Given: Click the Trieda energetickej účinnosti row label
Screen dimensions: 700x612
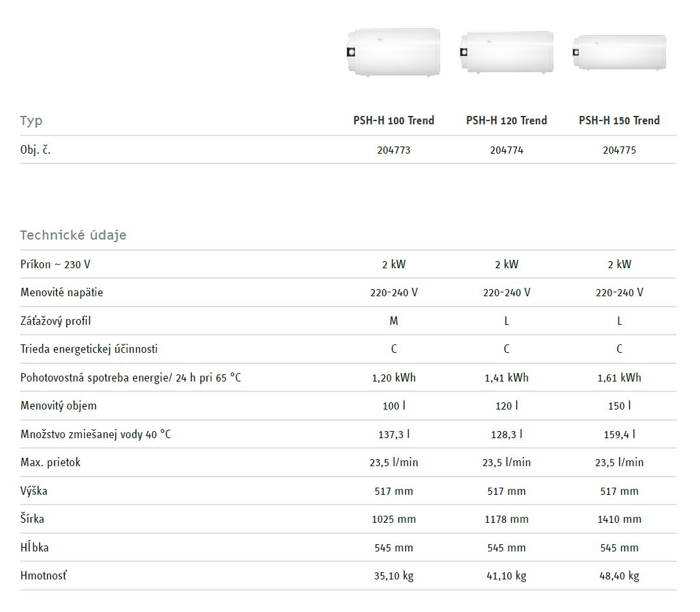Looking at the screenshot, I should point(89,349).
